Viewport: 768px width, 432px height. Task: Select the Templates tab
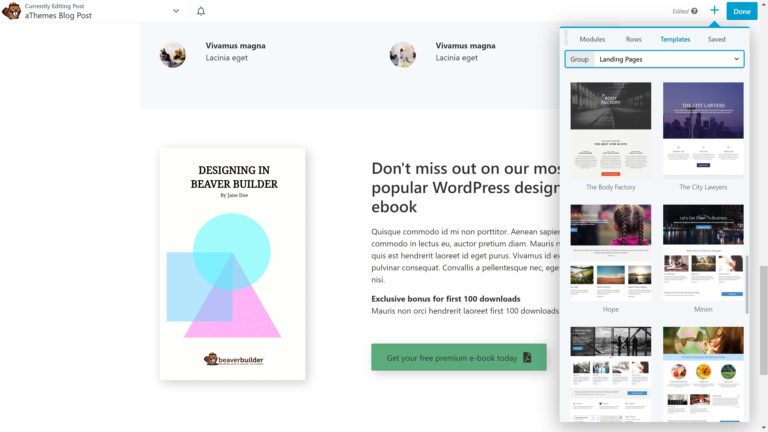click(675, 39)
